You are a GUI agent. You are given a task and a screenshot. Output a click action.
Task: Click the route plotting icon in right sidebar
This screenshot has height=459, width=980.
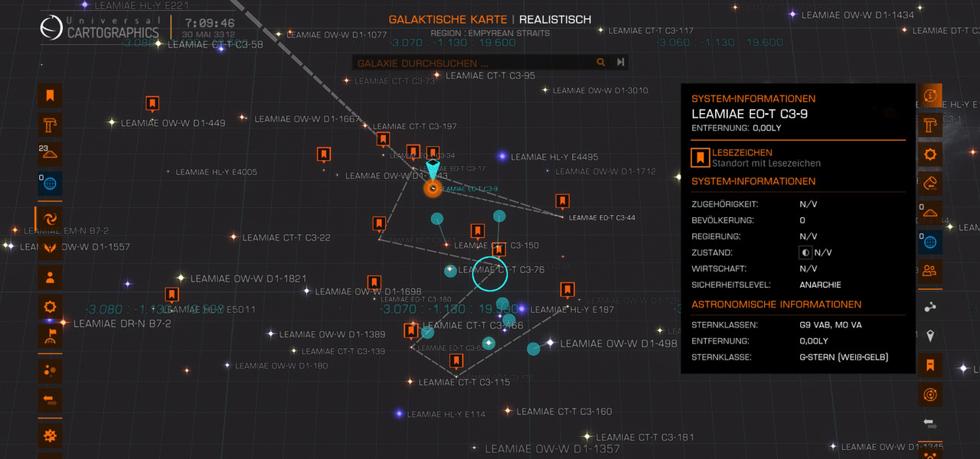click(930, 307)
